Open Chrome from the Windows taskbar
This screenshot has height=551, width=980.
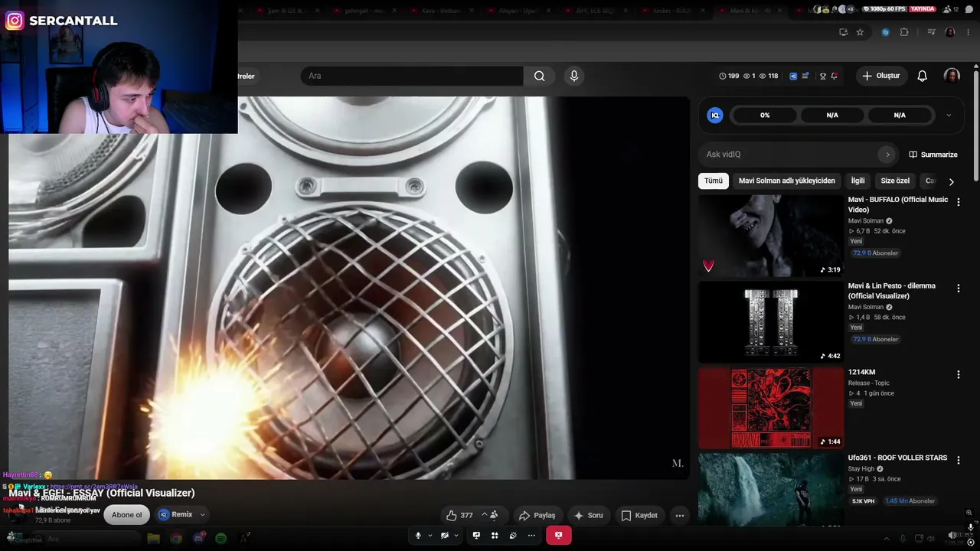[x=176, y=539]
